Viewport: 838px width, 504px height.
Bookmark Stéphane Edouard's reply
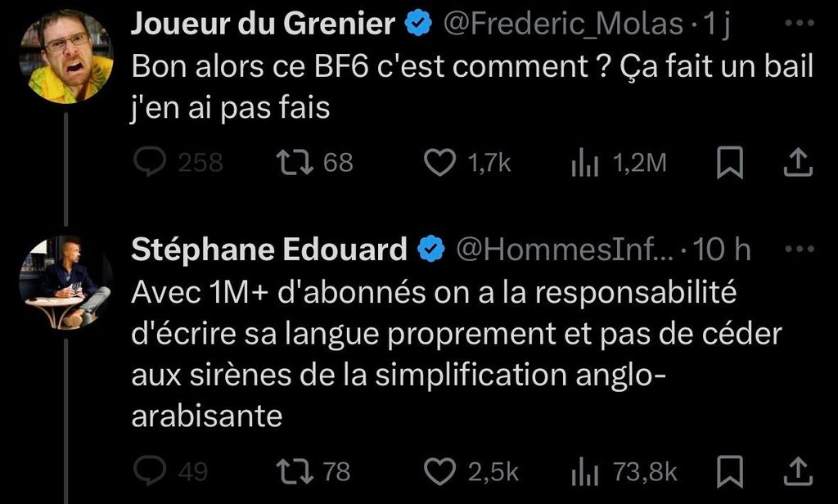[729, 472]
